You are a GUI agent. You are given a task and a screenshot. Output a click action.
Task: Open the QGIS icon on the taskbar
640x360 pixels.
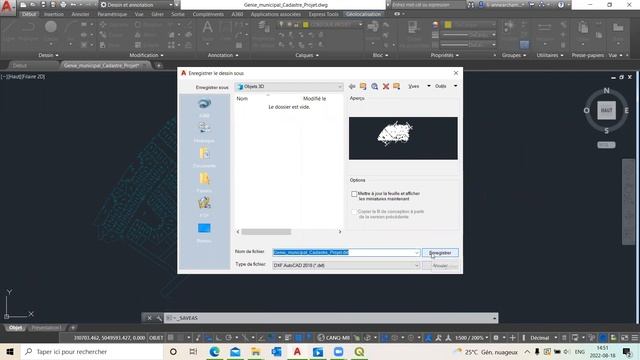click(x=359, y=351)
